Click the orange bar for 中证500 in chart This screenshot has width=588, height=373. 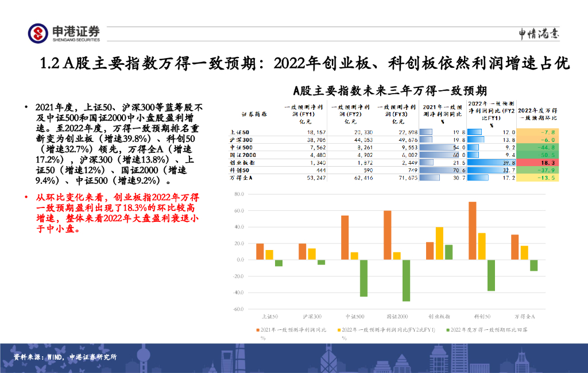tap(345, 237)
